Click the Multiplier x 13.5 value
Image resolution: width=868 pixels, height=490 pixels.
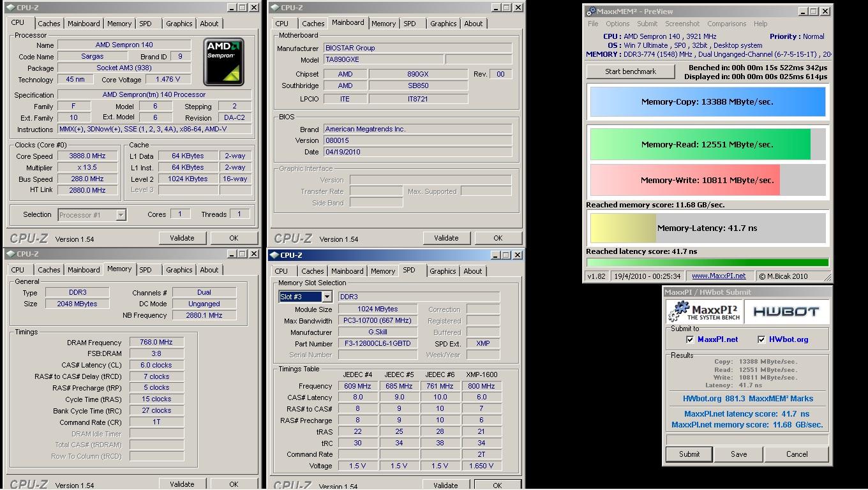(x=87, y=168)
